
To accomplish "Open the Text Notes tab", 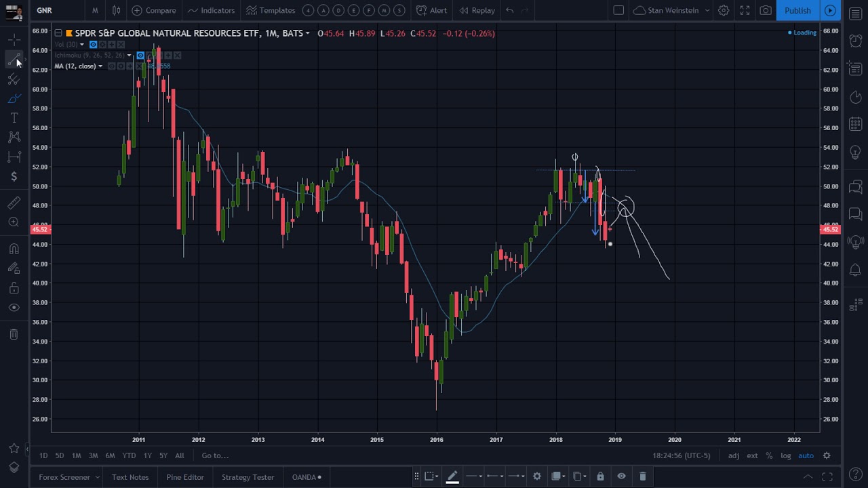I will tap(130, 477).
